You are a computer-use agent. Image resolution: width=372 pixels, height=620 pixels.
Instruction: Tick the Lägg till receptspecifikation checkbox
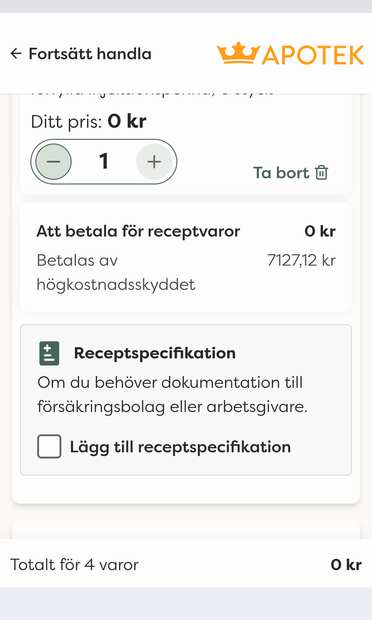[x=49, y=446]
